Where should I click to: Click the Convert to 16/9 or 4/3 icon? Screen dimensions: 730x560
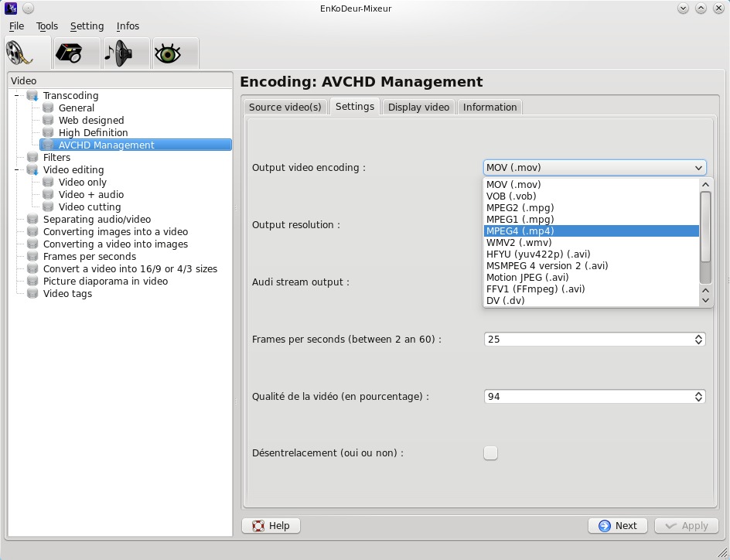tap(32, 269)
